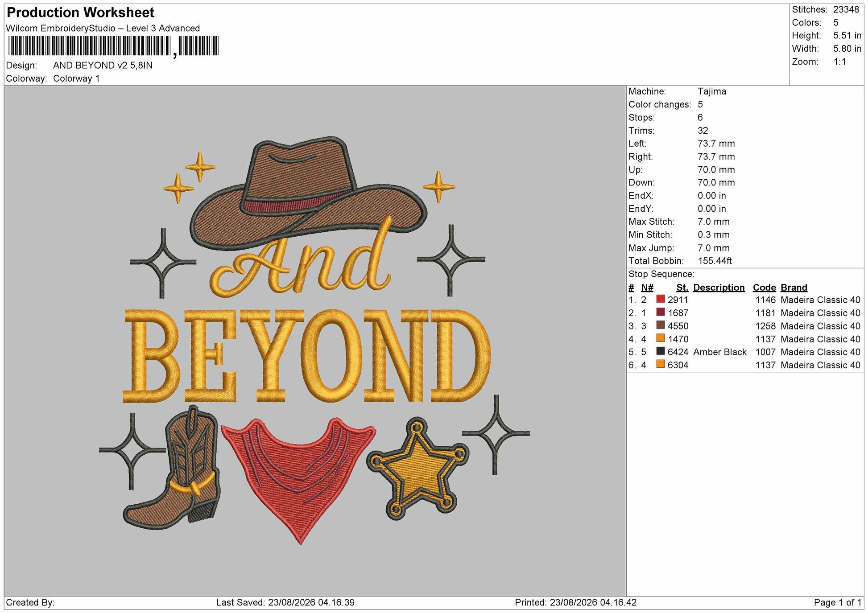The height and width of the screenshot is (613, 868).
Task: Click the stitches count '23348'
Action: pos(846,9)
